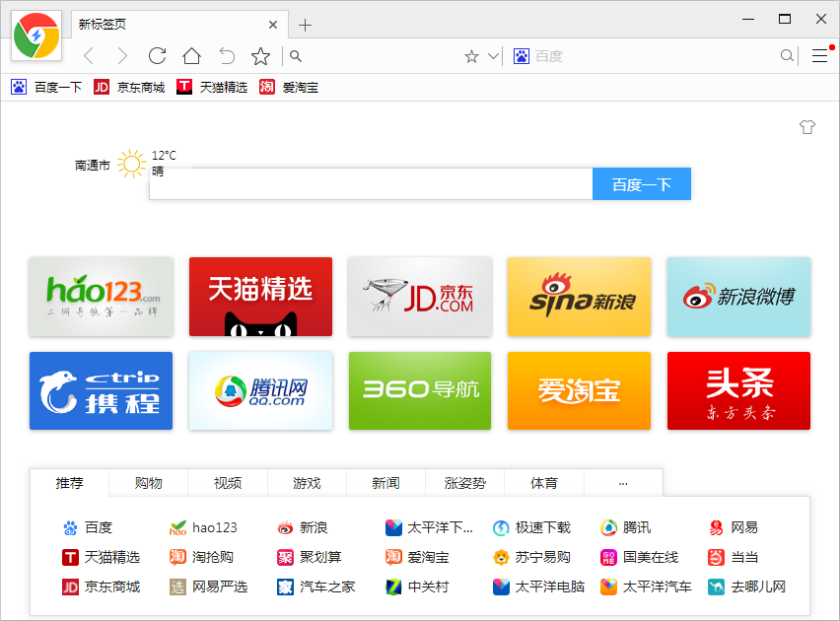Open the Ctrip 携程 tile
Screen dimensions: 840x621
[101, 390]
